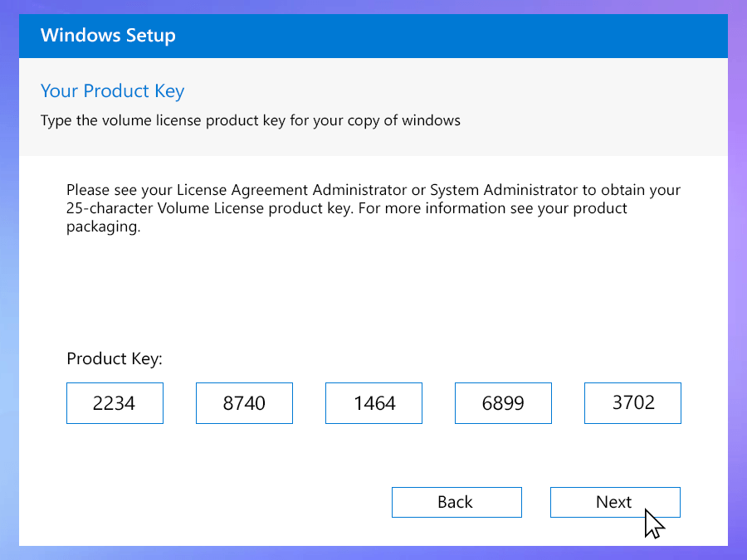Click the Windows Setup title bar
Image resolution: width=747 pixels, height=560 pixels.
(373, 36)
